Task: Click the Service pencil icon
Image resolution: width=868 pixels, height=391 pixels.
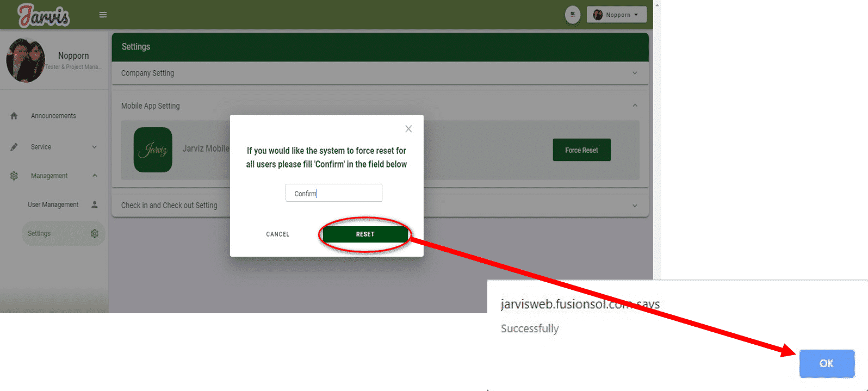Action: (14, 147)
